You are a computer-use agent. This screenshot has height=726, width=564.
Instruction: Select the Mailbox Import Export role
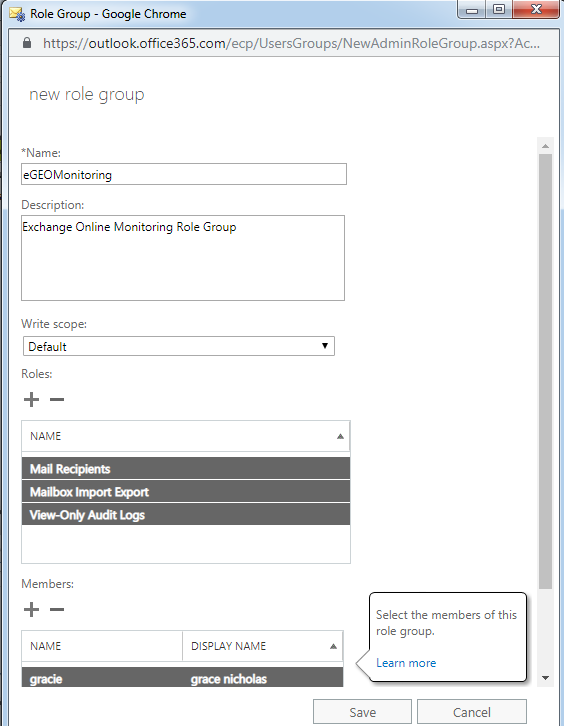186,492
